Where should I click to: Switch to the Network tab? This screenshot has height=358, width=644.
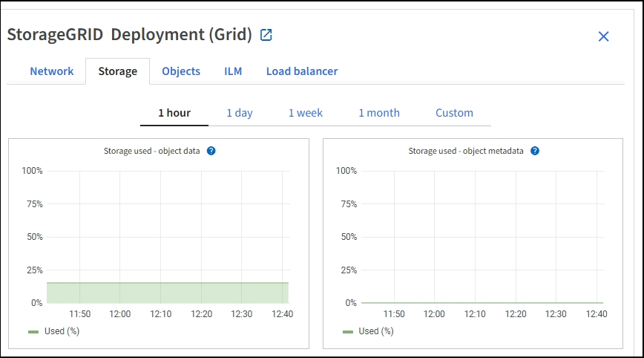(51, 71)
